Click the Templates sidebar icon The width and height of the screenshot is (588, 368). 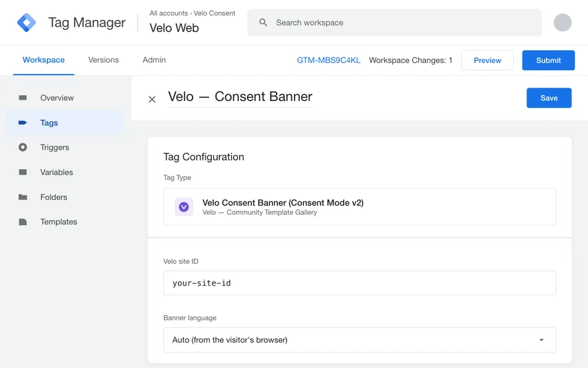coord(23,222)
